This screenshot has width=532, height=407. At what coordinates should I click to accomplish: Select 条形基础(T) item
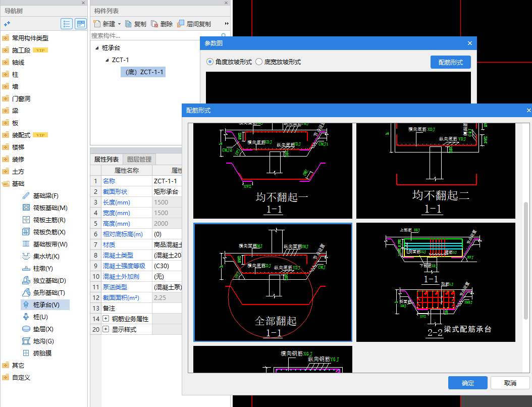point(49,292)
